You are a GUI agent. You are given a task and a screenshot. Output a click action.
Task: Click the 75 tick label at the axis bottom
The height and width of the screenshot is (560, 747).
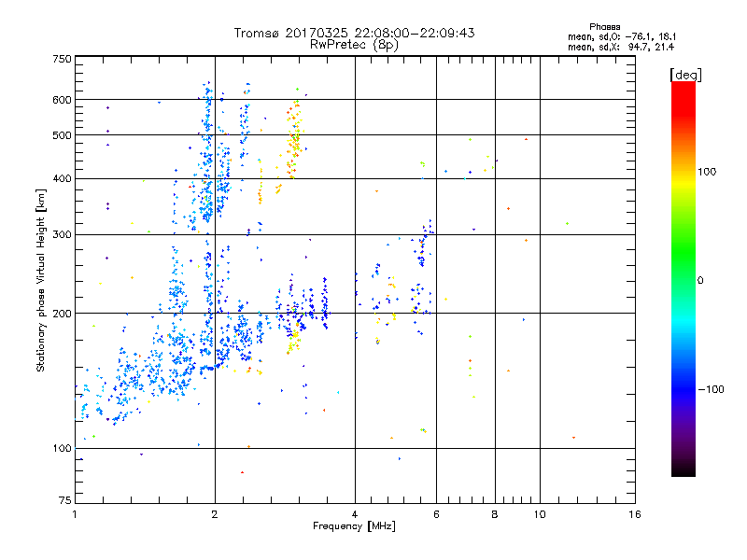[65, 500]
